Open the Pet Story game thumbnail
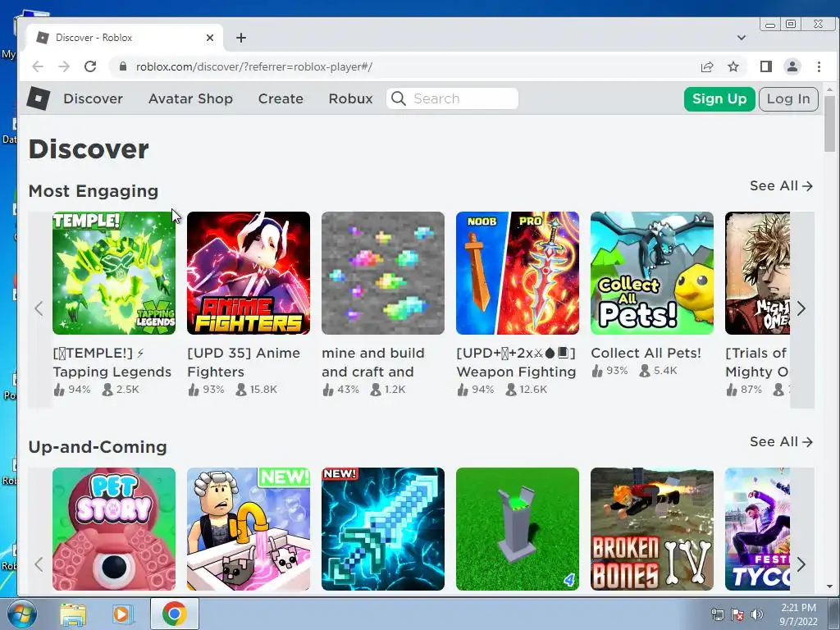 pos(114,529)
